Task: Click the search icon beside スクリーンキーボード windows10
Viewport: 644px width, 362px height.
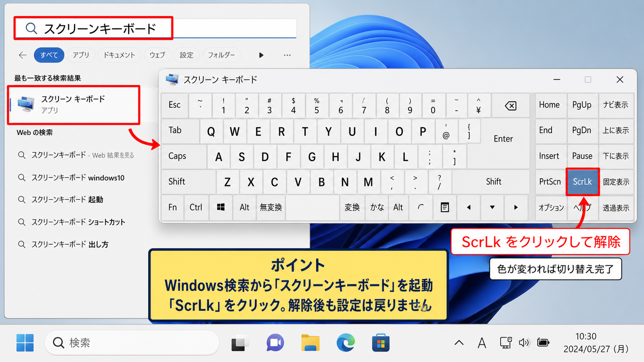Action: point(22,178)
